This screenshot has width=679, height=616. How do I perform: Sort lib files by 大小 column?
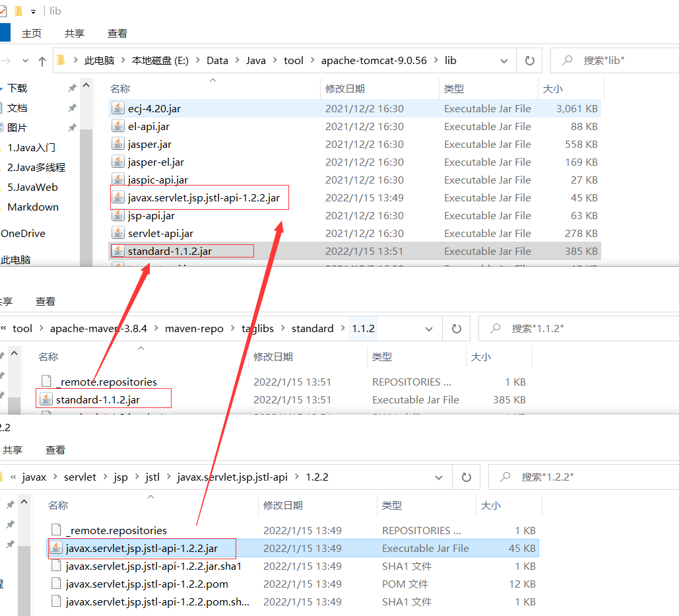571,89
